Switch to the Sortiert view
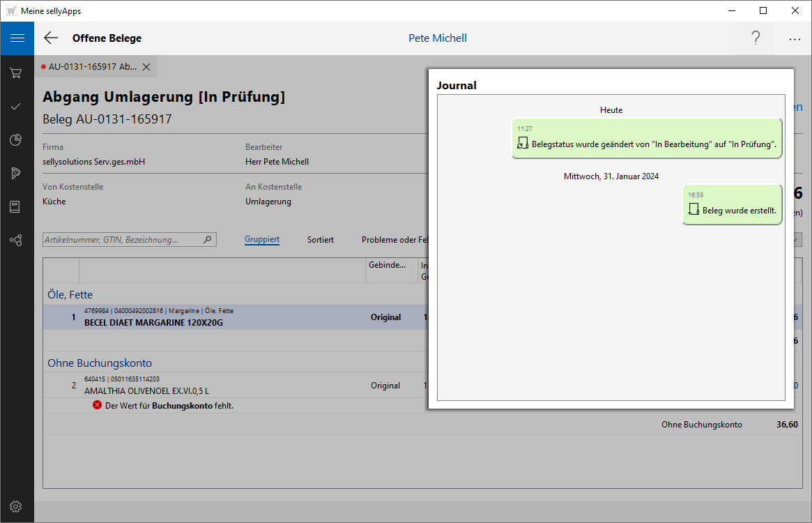This screenshot has width=812, height=523. 321,240
